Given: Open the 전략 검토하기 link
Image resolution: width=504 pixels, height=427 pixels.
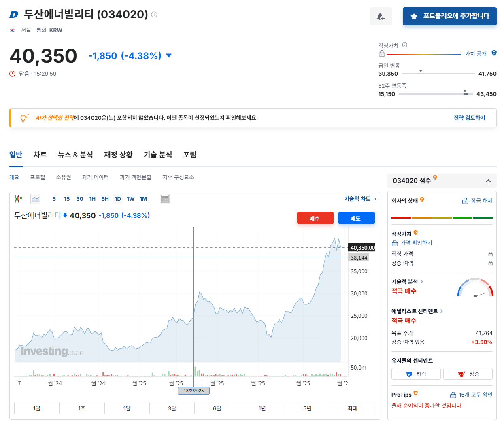Looking at the screenshot, I should [470, 118].
